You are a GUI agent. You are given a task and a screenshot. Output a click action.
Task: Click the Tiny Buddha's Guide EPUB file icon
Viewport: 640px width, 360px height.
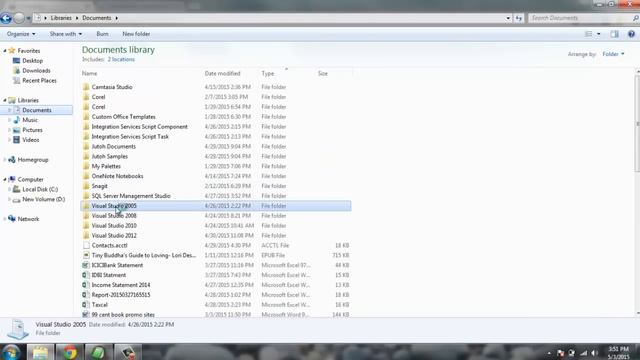click(86, 255)
